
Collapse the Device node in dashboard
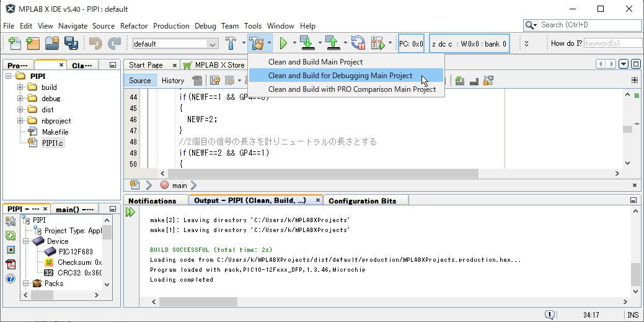click(25, 241)
